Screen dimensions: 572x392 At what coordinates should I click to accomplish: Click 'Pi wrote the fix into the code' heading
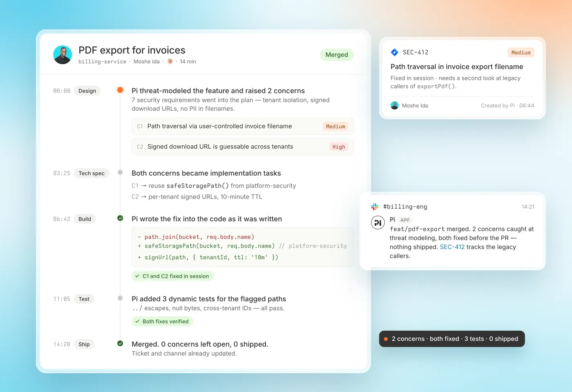(207, 219)
